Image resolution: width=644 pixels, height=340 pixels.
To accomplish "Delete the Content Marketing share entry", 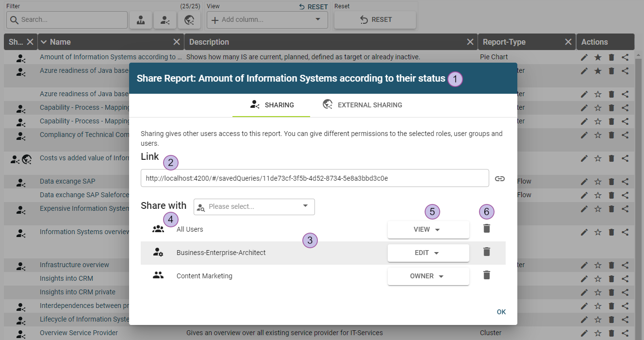I will [487, 275].
